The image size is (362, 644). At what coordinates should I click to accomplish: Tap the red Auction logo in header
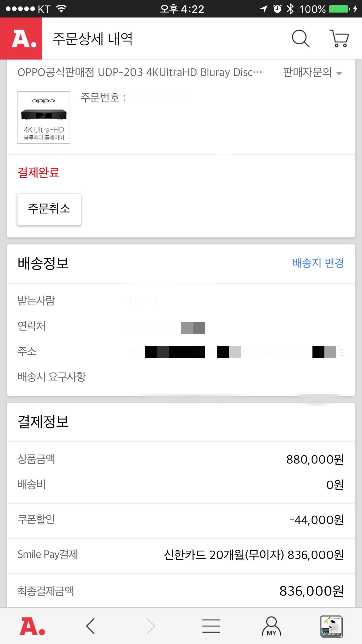coord(21,38)
